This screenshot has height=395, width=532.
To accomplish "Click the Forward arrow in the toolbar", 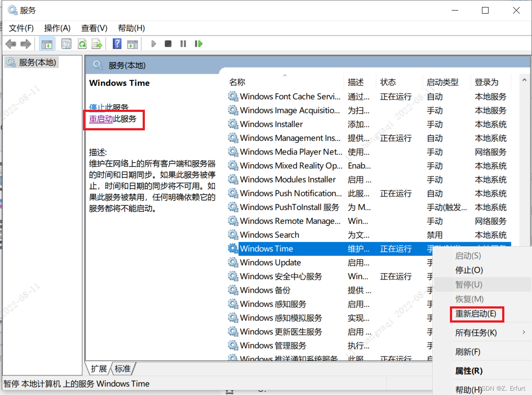I will click(x=26, y=44).
